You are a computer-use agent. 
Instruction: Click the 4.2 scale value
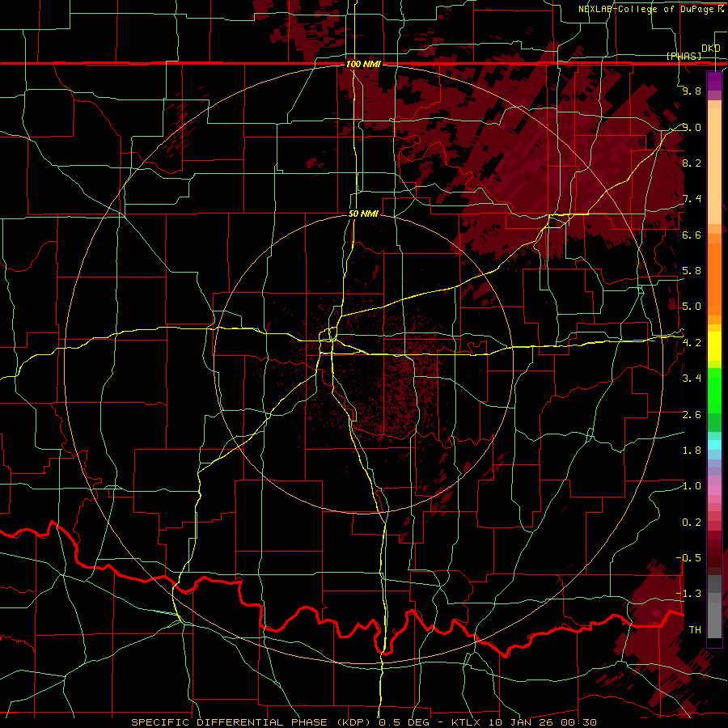point(692,342)
